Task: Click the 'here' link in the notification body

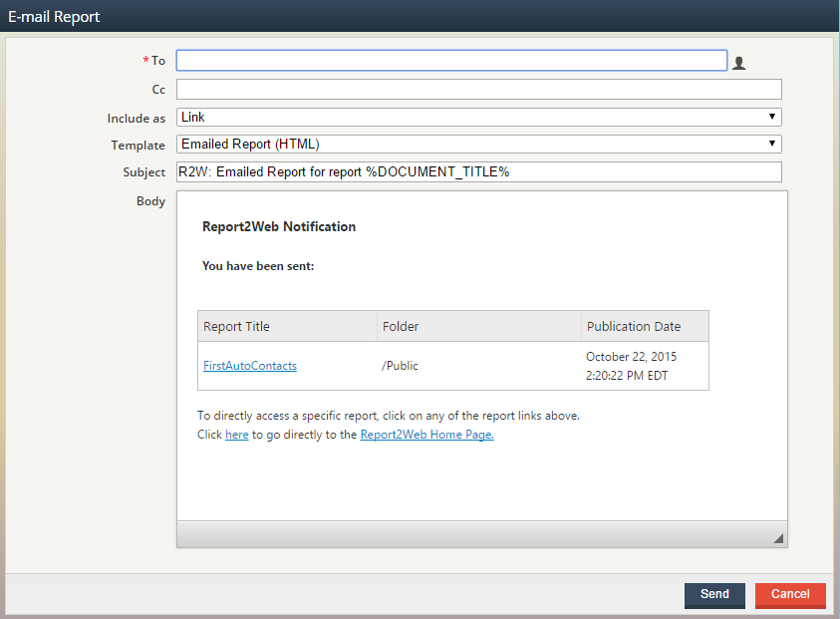Action: point(236,434)
